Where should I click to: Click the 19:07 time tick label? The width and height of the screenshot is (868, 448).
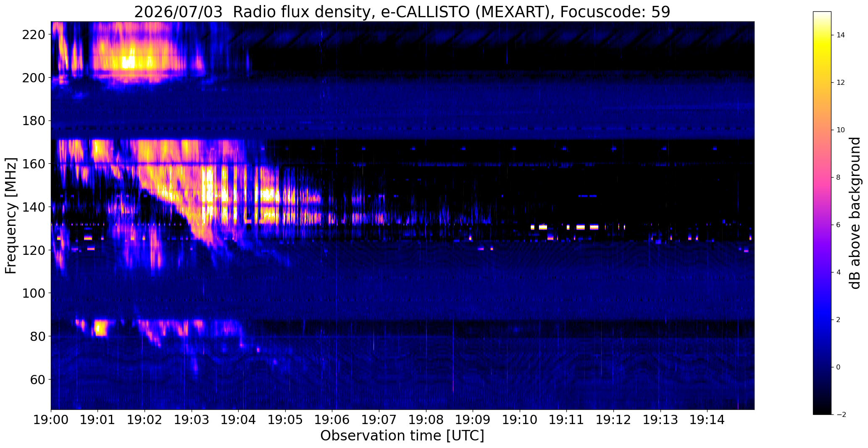click(379, 420)
